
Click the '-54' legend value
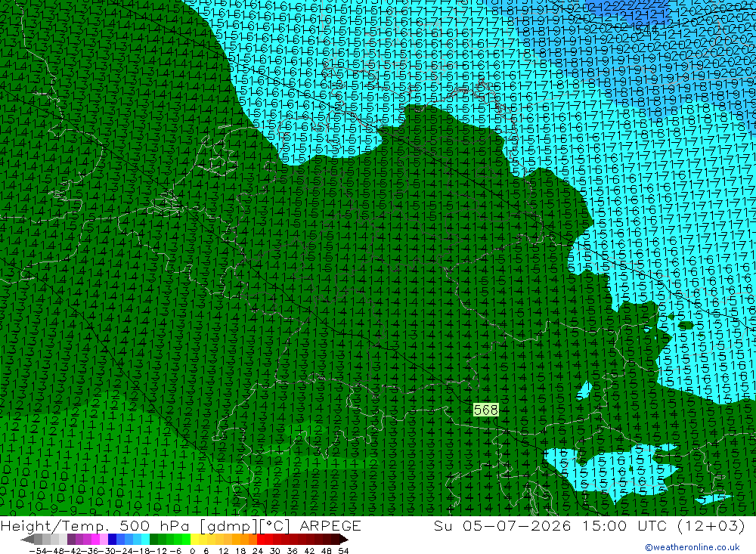38,551
